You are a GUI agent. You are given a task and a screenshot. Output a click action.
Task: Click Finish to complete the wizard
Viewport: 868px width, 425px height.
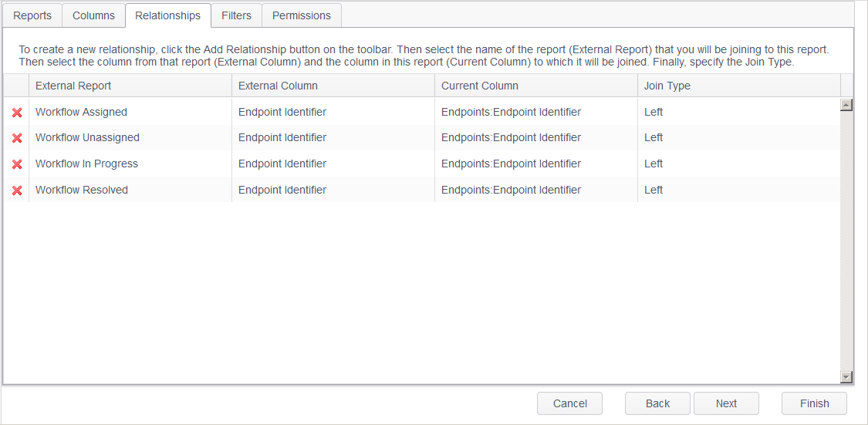[814, 403]
